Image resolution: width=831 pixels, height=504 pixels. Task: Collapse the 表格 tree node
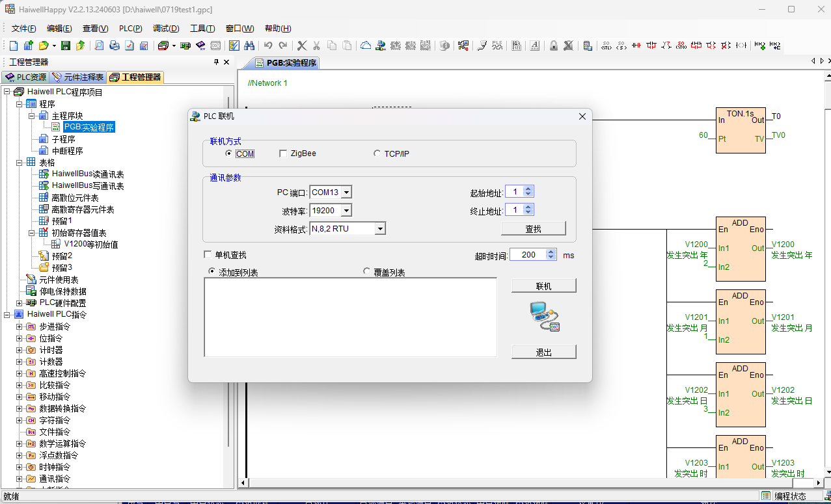(19, 162)
